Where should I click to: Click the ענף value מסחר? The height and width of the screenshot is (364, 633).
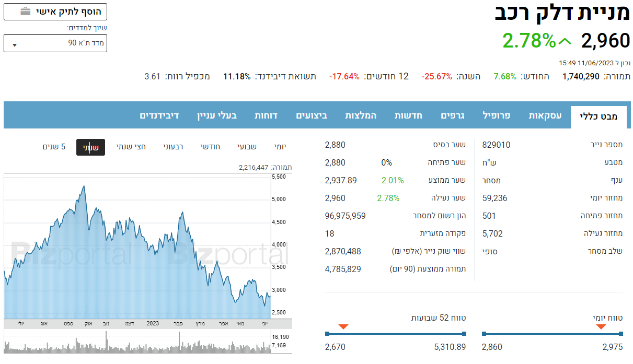click(x=491, y=180)
